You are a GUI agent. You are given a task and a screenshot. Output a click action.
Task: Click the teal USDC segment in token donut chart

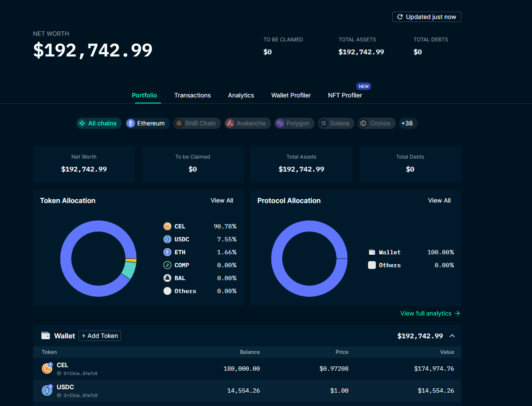tap(129, 270)
